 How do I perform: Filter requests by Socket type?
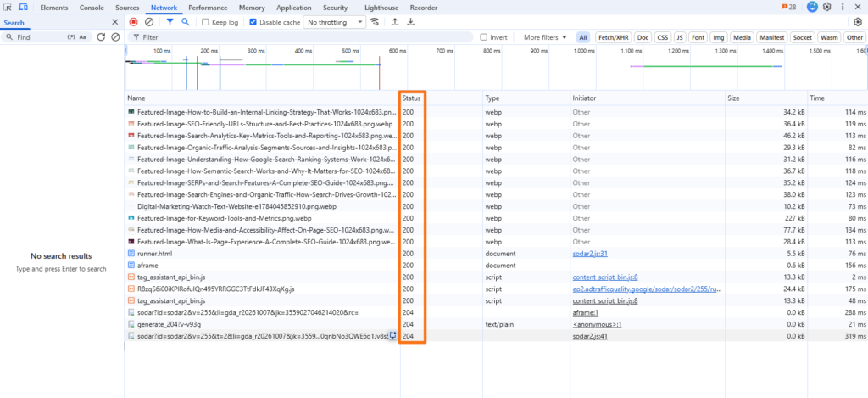[802, 37]
